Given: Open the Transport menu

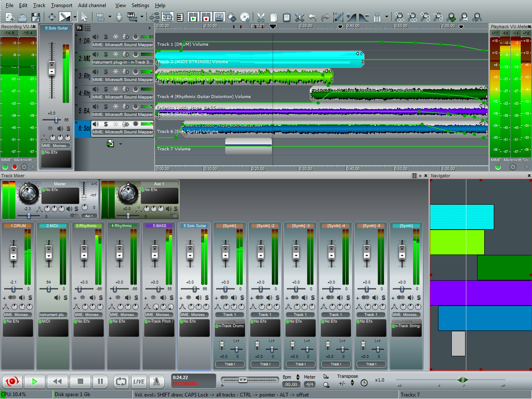Looking at the screenshot, I should 62,5.
